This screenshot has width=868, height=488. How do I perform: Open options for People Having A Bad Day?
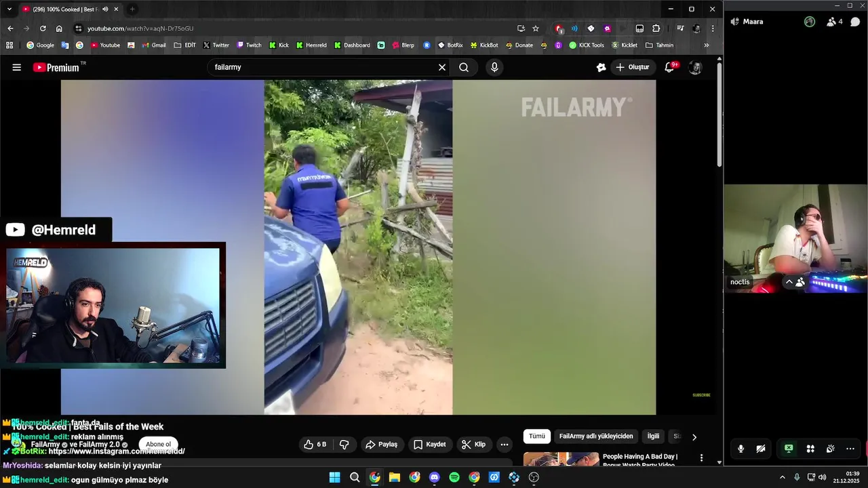(x=701, y=458)
